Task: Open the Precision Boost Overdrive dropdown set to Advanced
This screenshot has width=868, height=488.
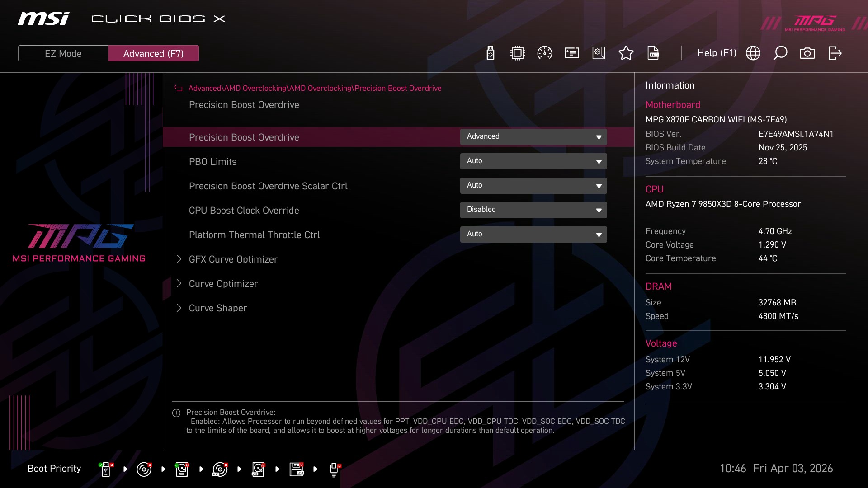Action: [533, 137]
